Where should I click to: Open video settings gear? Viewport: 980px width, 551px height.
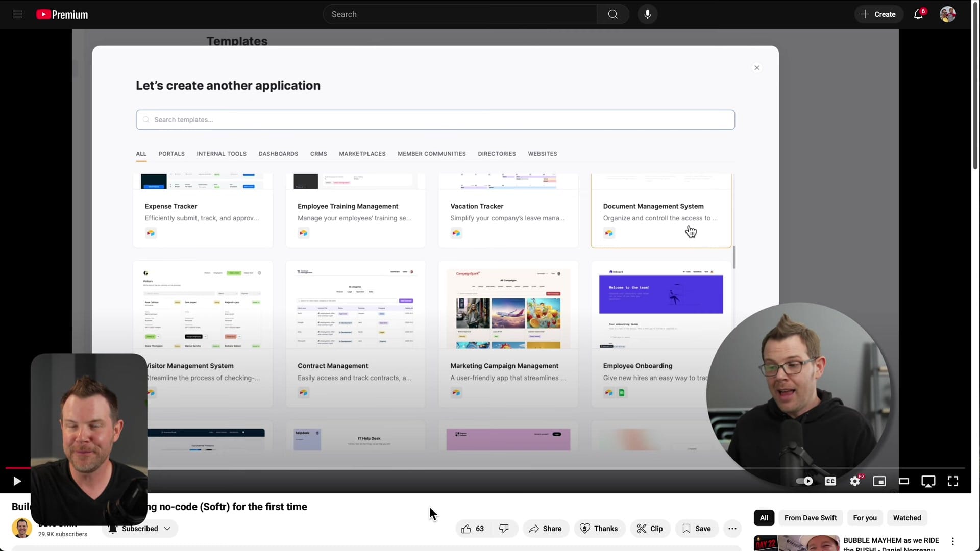[x=855, y=481]
